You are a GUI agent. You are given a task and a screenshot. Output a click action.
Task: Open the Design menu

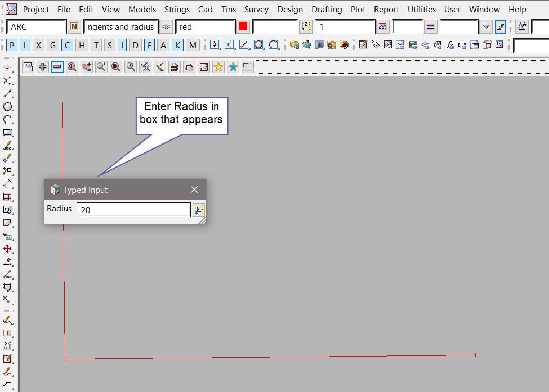tap(290, 10)
